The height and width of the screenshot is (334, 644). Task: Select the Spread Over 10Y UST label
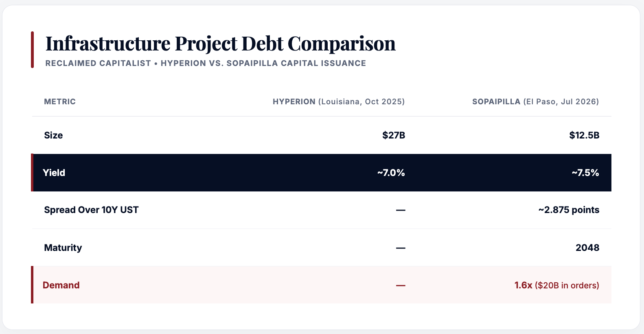point(91,210)
